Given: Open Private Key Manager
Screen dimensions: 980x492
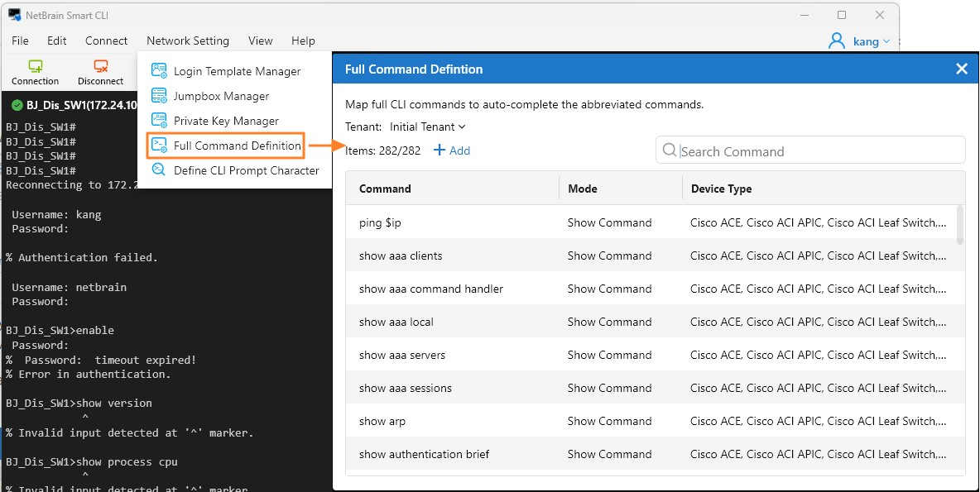Looking at the screenshot, I should 226,121.
